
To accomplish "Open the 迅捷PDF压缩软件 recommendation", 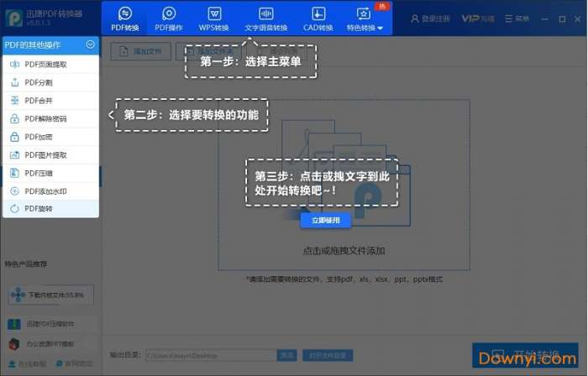I will pyautogui.click(x=41, y=324).
